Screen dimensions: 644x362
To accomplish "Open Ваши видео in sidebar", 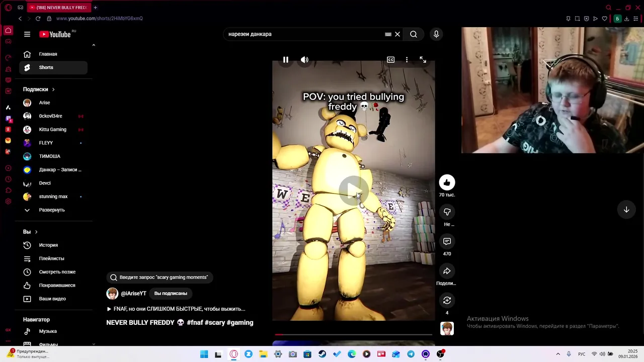I will click(53, 299).
